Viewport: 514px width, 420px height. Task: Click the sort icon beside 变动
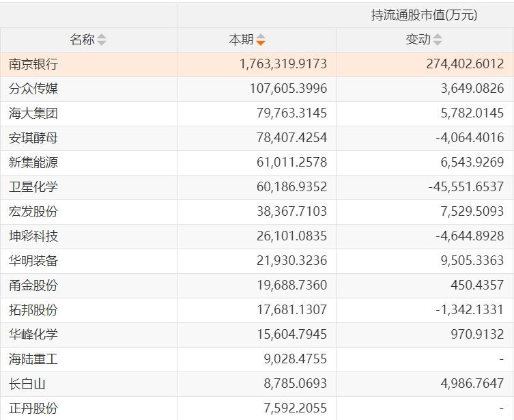tap(438, 40)
